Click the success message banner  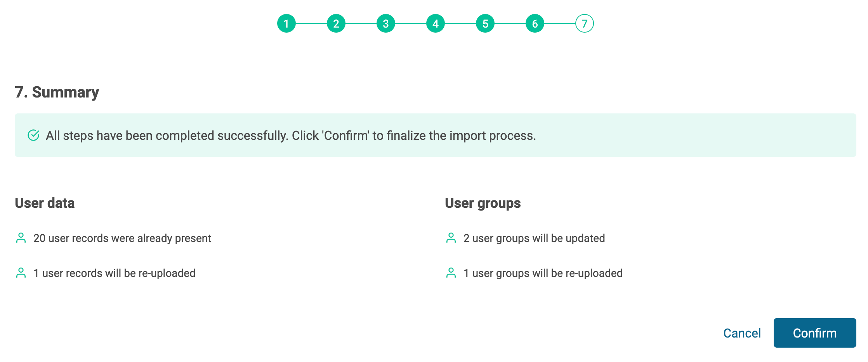435,135
